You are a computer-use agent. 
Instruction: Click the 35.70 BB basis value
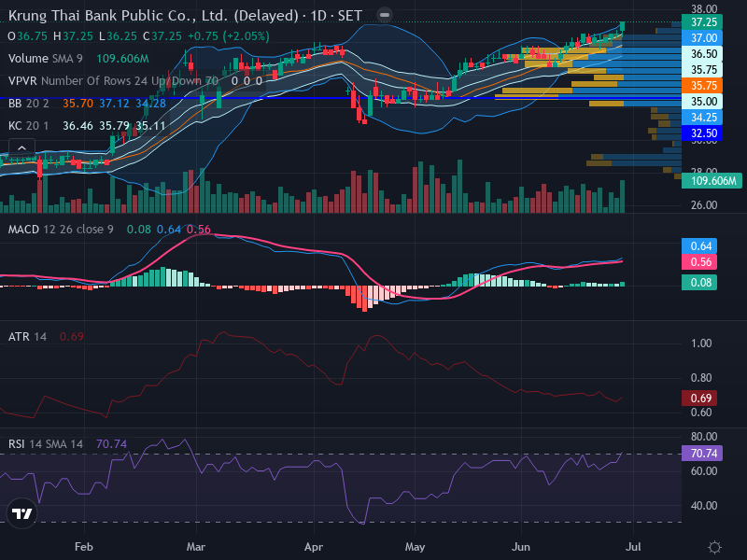click(78, 104)
